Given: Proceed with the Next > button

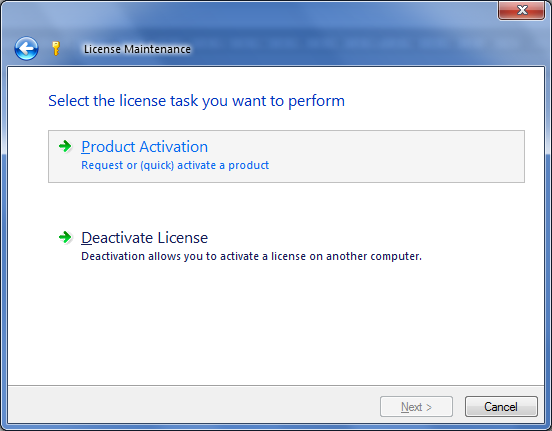Looking at the screenshot, I should 416,407.
